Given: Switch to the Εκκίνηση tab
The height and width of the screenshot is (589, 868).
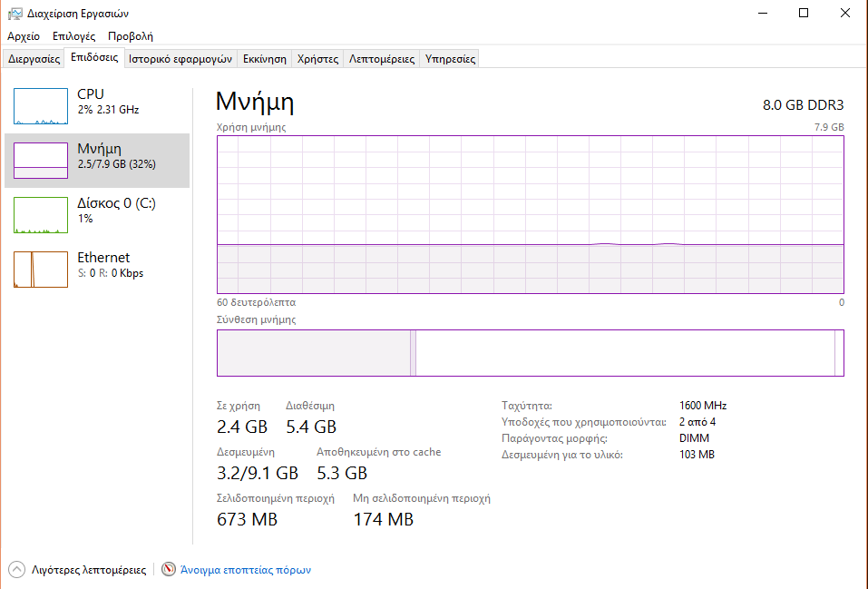Looking at the screenshot, I should 264,59.
